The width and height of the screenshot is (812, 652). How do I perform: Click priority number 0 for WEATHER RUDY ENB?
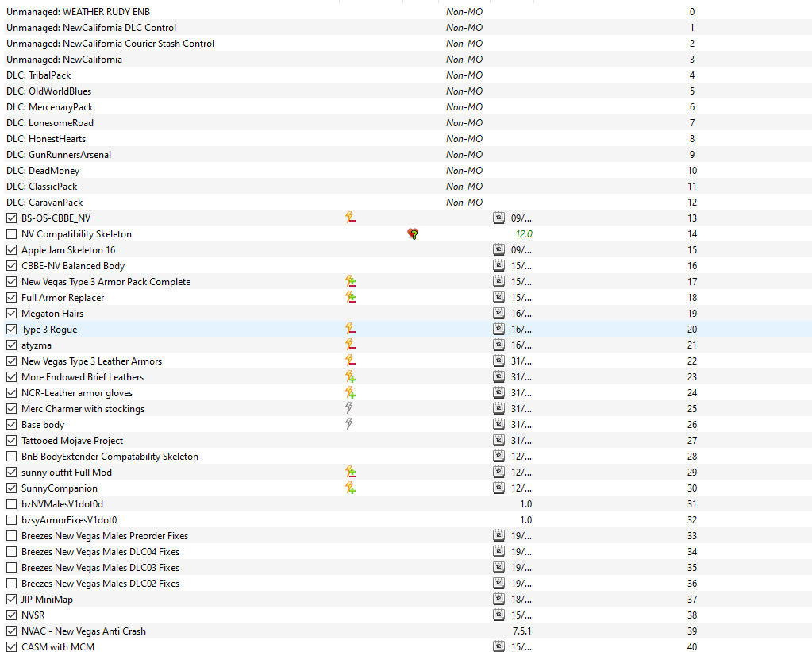tap(692, 11)
